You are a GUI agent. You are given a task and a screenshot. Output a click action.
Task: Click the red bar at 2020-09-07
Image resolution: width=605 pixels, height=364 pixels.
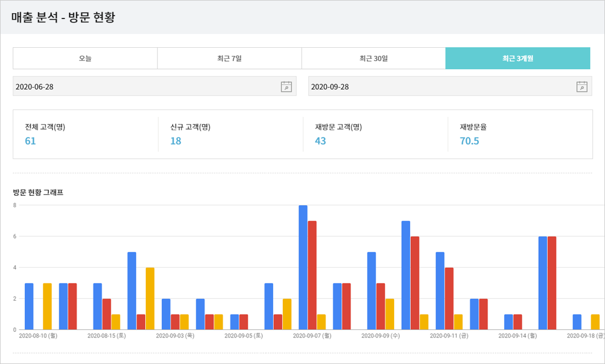(312, 275)
